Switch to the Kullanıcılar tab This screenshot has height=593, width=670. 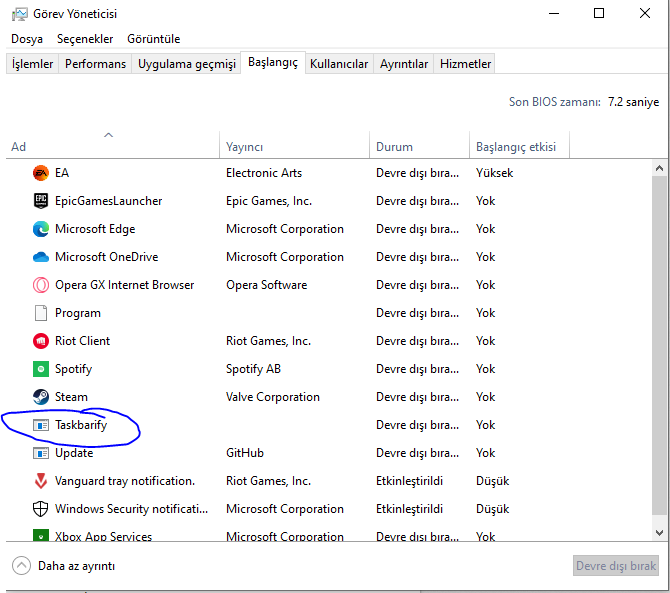339,64
